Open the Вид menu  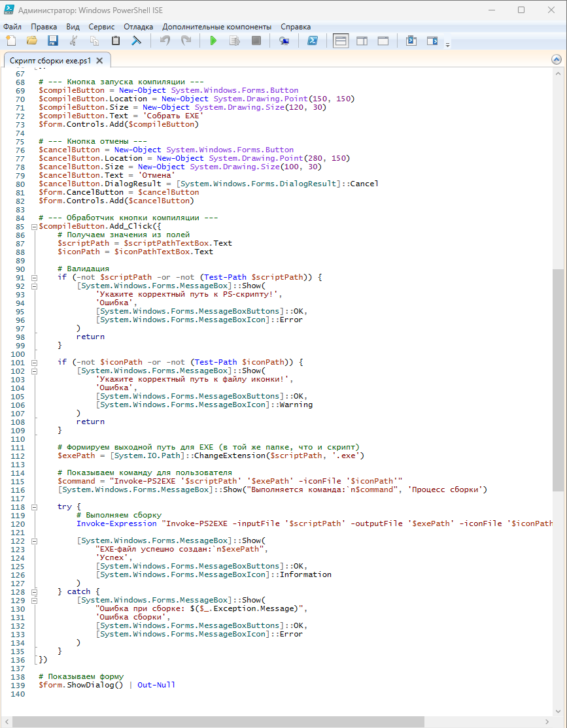tap(73, 26)
